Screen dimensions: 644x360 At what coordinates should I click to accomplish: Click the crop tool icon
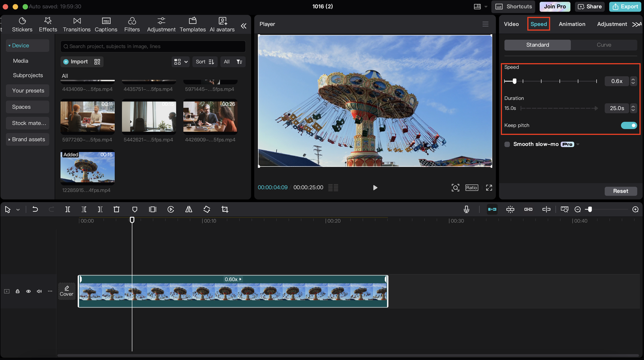coord(225,209)
